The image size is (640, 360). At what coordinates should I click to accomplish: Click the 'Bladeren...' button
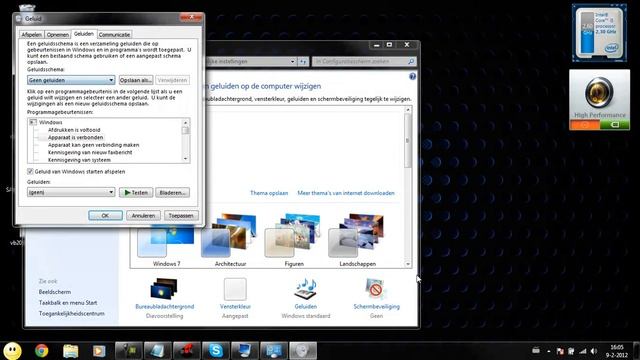[x=172, y=193]
